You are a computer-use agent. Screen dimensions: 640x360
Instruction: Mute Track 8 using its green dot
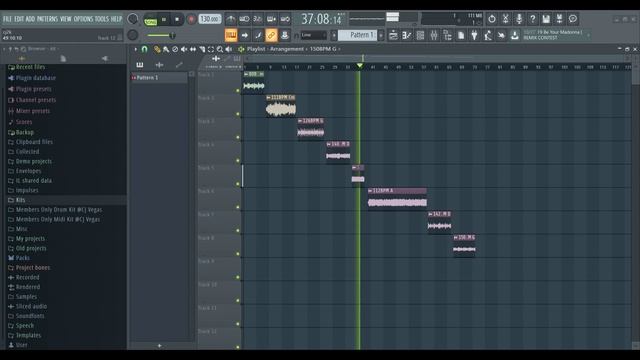click(238, 254)
